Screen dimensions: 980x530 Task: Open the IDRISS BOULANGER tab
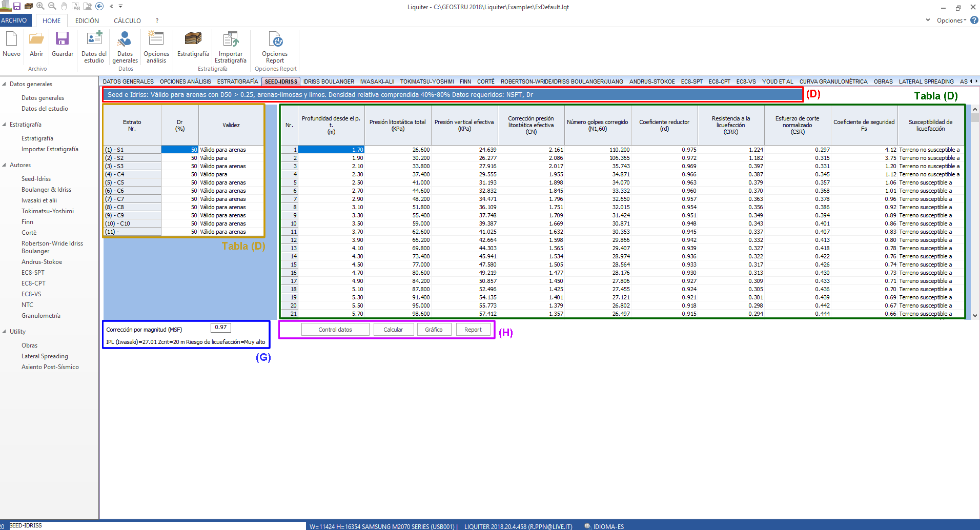click(x=329, y=81)
